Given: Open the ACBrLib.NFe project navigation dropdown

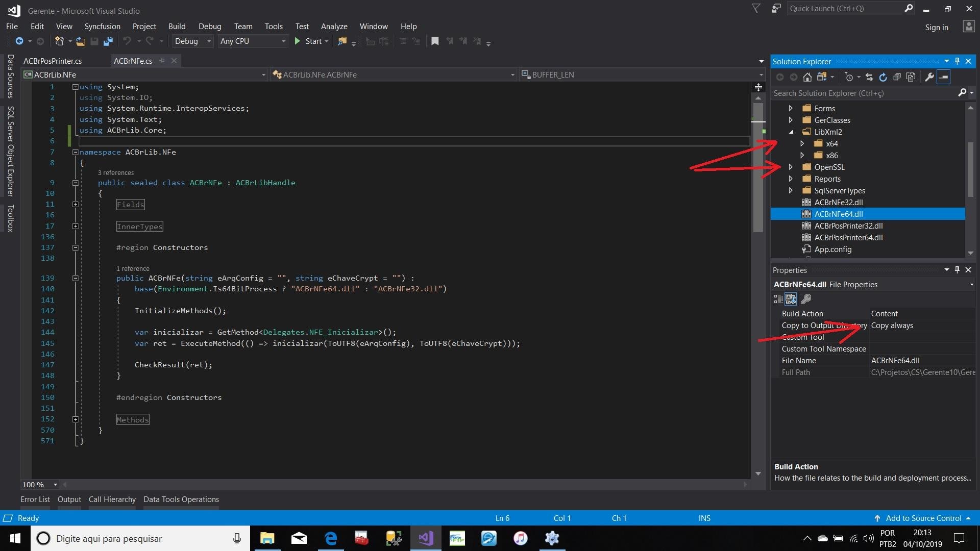Looking at the screenshot, I should pos(144,75).
